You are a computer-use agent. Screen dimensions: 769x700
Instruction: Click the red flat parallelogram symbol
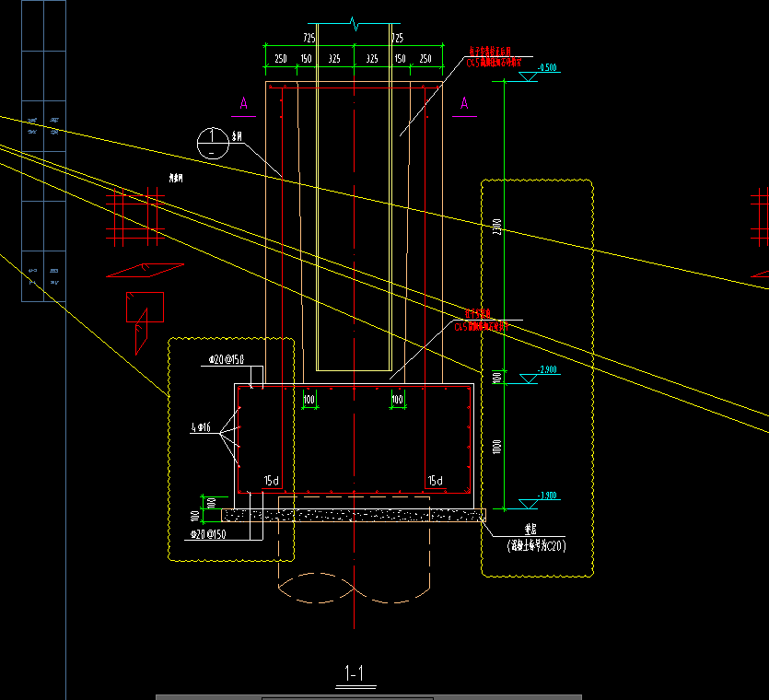tap(146, 270)
